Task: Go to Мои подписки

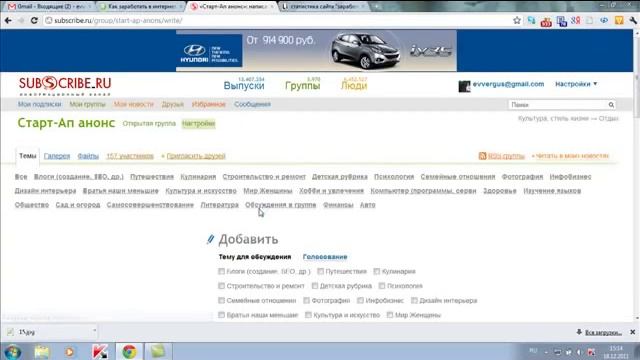Action: pyautogui.click(x=40, y=104)
